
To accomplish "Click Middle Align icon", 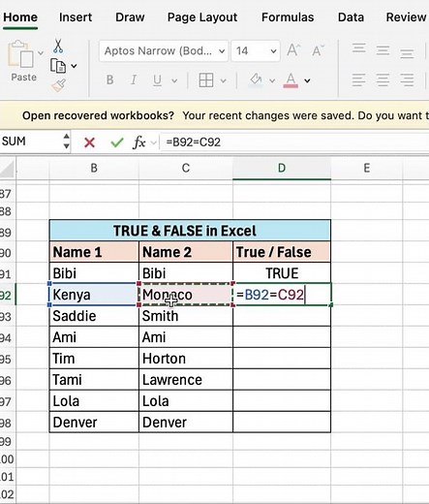I will [383, 50].
